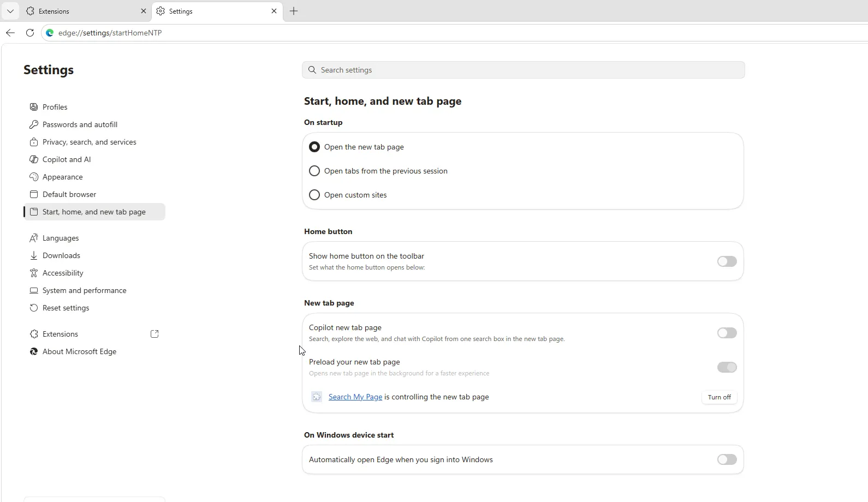Click the Search settings box
The height and width of the screenshot is (502, 868).
[x=523, y=70]
